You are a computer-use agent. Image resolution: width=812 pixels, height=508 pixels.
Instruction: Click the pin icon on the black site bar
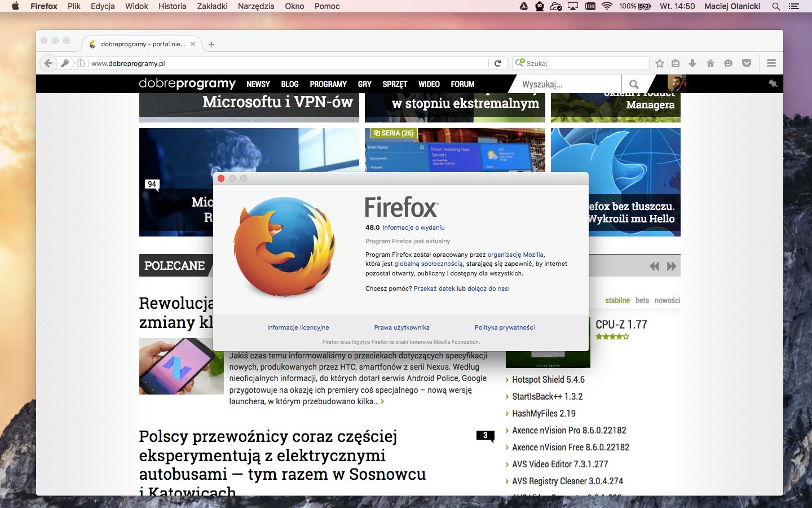click(x=773, y=84)
